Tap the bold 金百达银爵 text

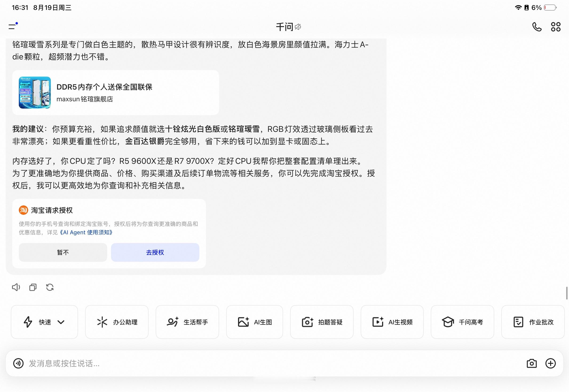[x=145, y=141]
